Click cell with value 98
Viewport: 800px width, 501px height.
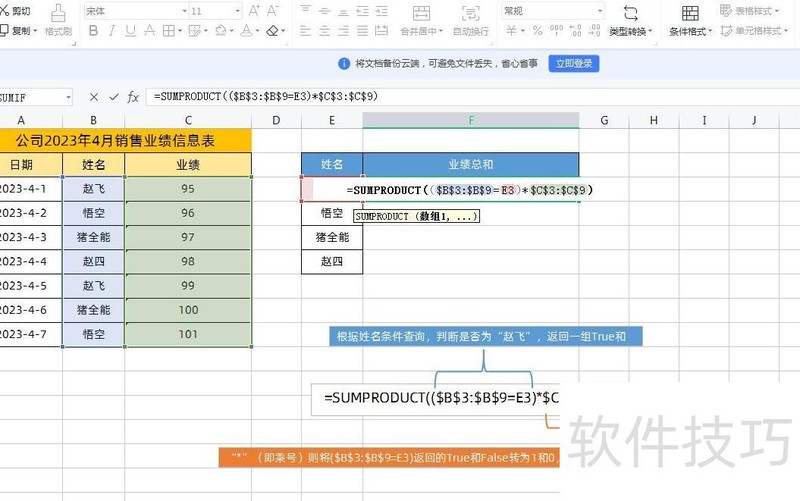click(x=188, y=262)
